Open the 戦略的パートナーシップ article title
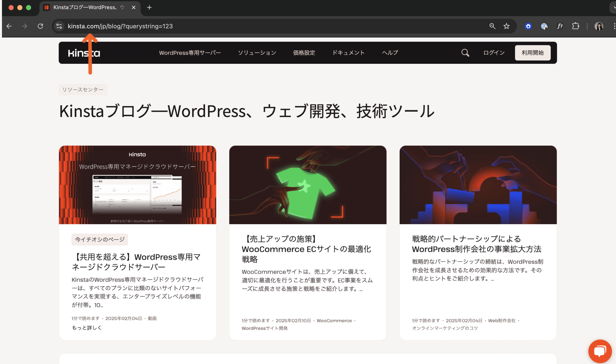The image size is (616, 364). click(x=476, y=244)
